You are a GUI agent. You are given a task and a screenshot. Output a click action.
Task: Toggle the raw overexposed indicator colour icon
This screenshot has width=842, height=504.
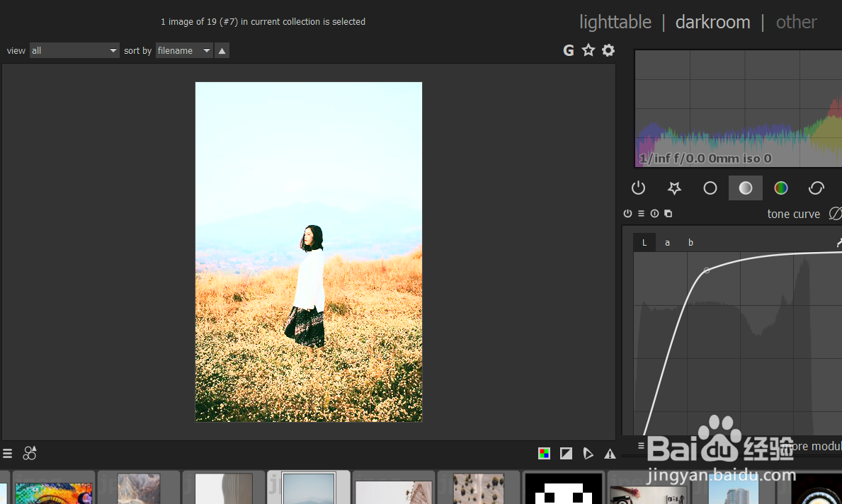pyautogui.click(x=544, y=454)
